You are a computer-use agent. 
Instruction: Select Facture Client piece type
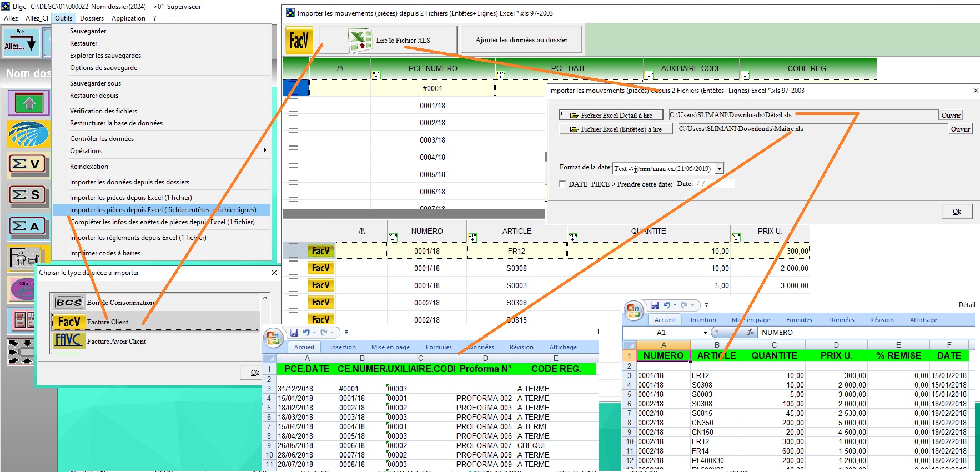coord(155,322)
